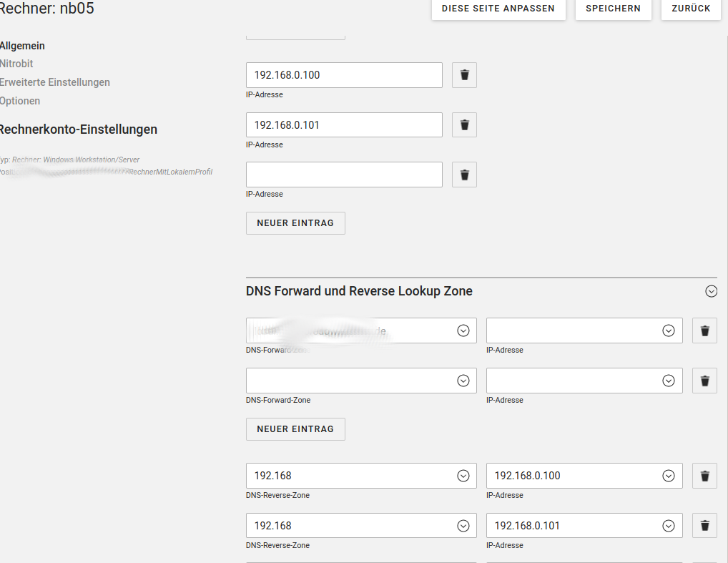This screenshot has width=728, height=563.
Task: Remove the reverse zone entry for 192.168.0.101
Action: [704, 525]
